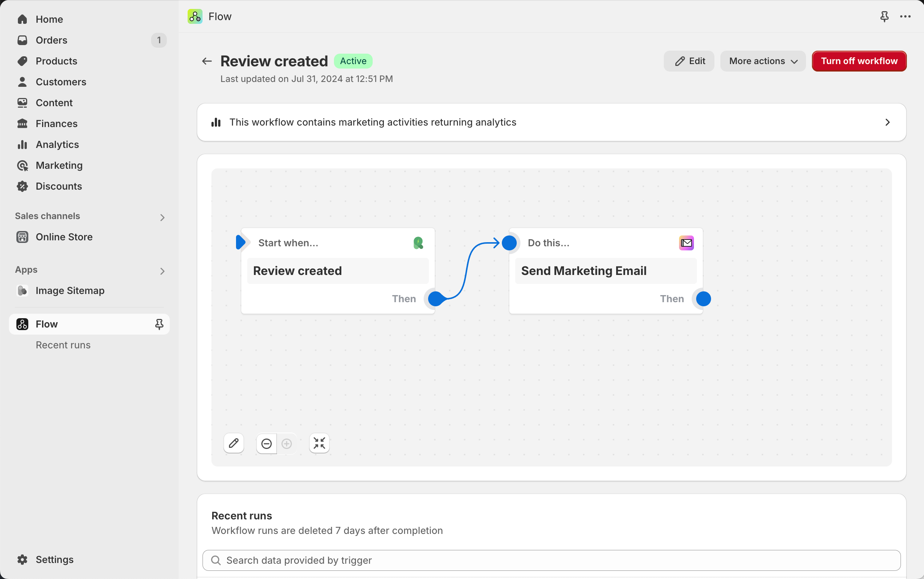Click the fit-to-screen icon in canvas toolbar
Screen dimensions: 924x579
(320, 443)
